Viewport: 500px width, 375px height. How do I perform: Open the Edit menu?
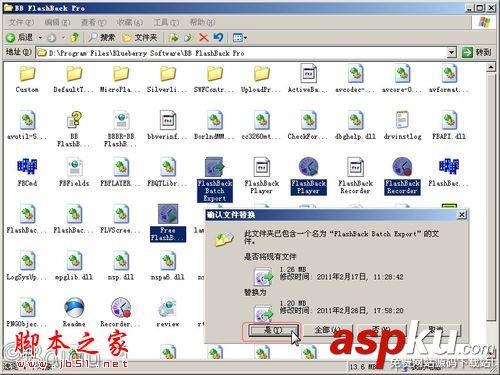pyautogui.click(x=57, y=22)
